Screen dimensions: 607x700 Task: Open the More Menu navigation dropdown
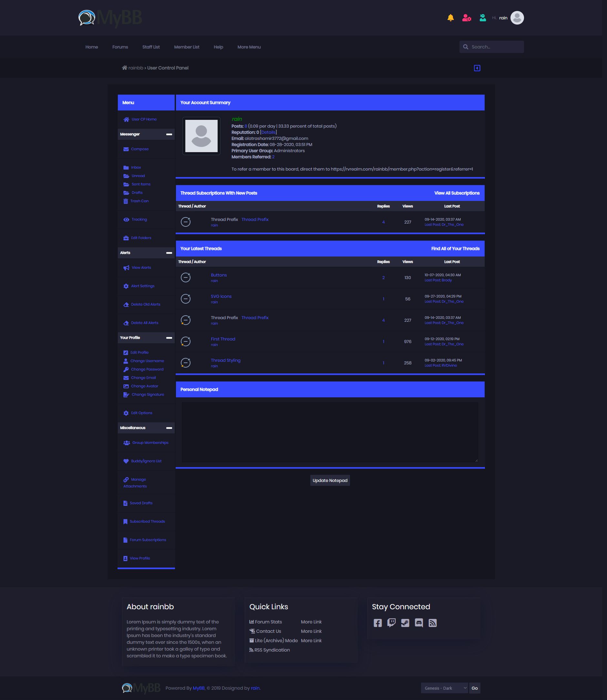[x=249, y=47]
